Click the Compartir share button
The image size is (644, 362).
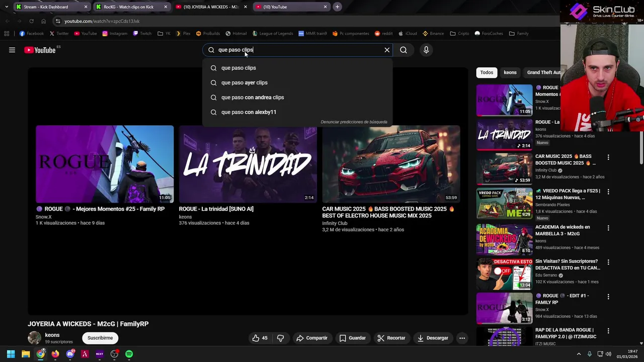pos(312,338)
